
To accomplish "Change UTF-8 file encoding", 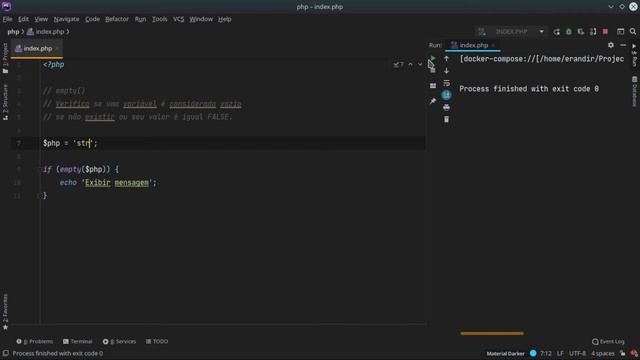I will coord(577,353).
